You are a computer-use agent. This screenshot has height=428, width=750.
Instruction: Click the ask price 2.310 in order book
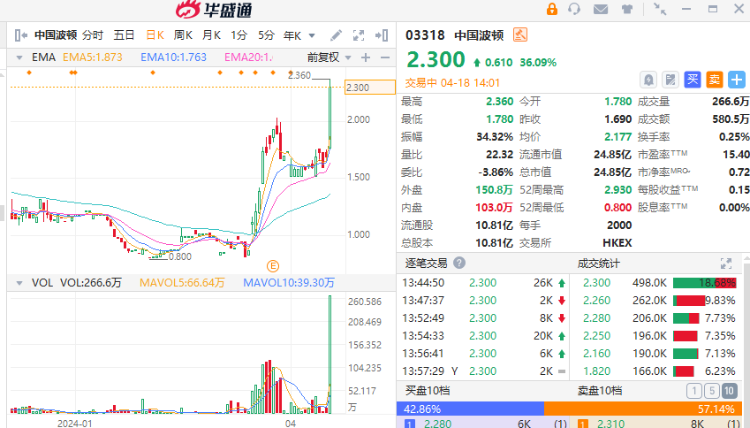[611, 423]
